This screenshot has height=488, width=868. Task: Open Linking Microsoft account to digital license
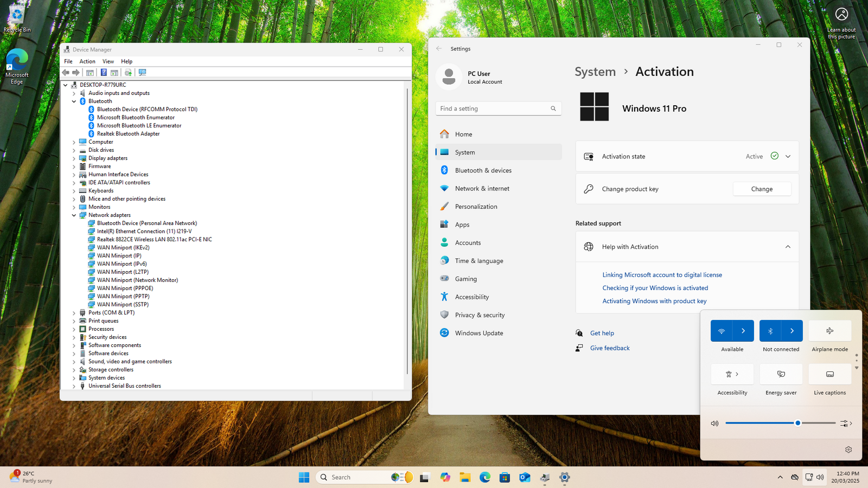click(662, 275)
